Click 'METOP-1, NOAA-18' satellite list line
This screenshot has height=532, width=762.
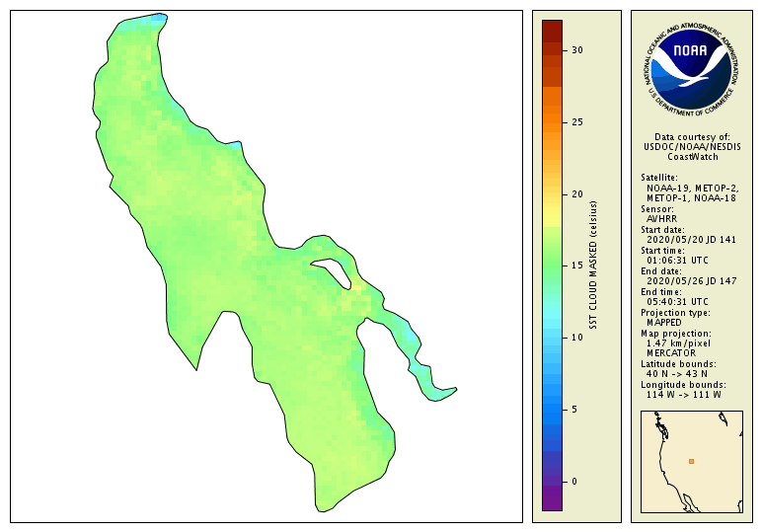pyautogui.click(x=691, y=198)
